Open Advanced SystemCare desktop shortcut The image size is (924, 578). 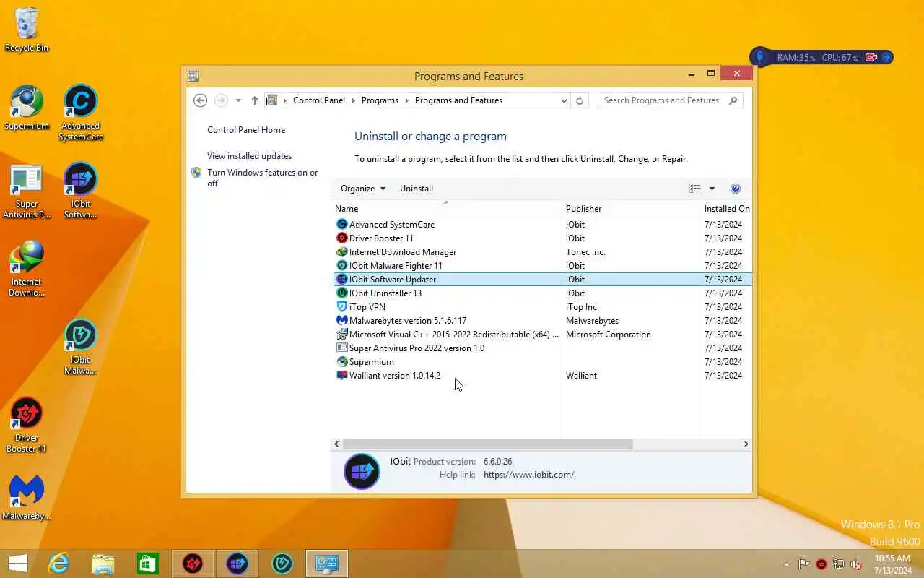[81, 112]
